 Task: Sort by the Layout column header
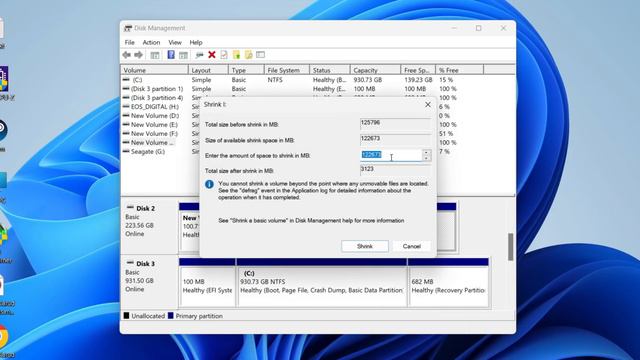tap(208, 70)
